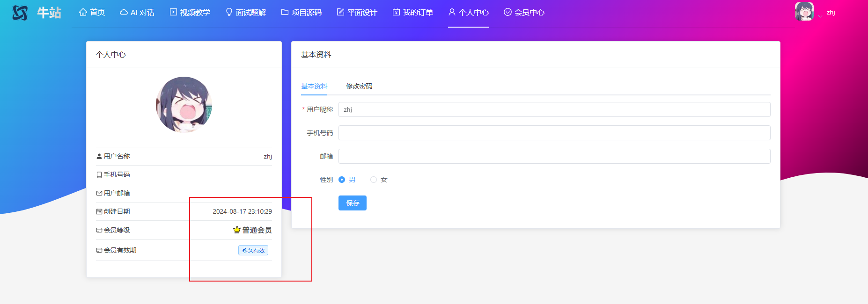Click the lightbulb icon beside 面试题解
This screenshot has width=868, height=304.
[229, 12]
